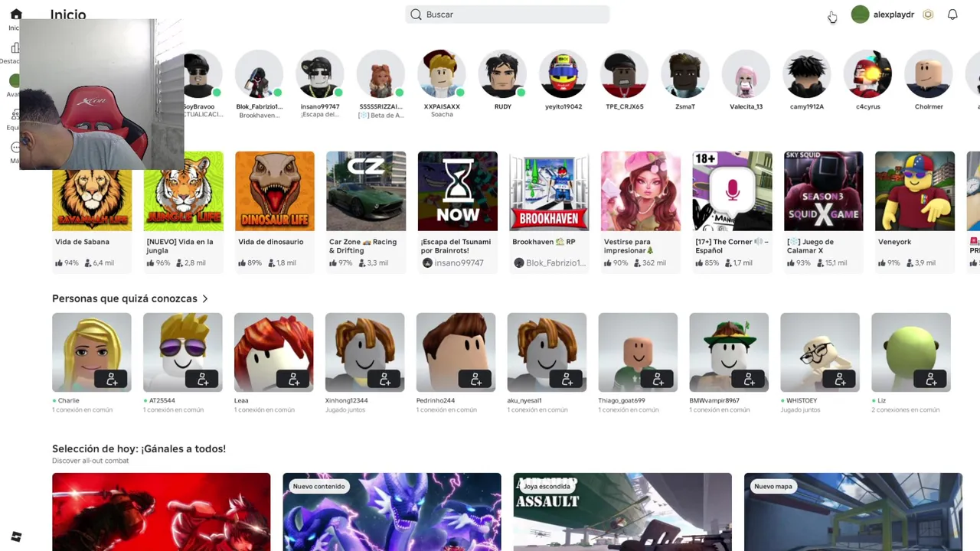Add Liz as a connection
The image size is (980, 551).
coord(932,379)
